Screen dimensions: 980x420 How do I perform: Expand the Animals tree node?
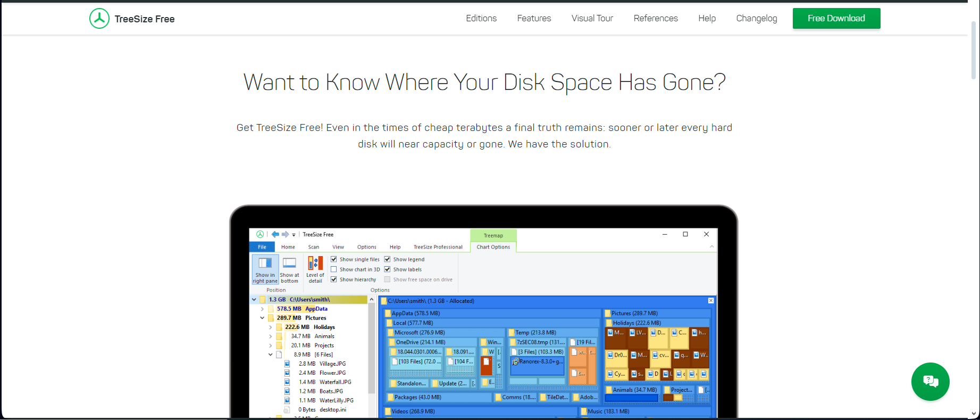(270, 336)
